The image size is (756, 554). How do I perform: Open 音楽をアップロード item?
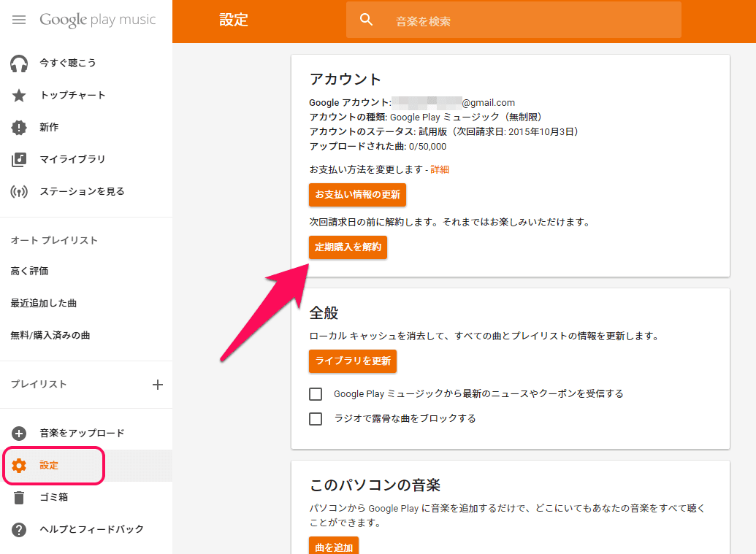tap(82, 433)
